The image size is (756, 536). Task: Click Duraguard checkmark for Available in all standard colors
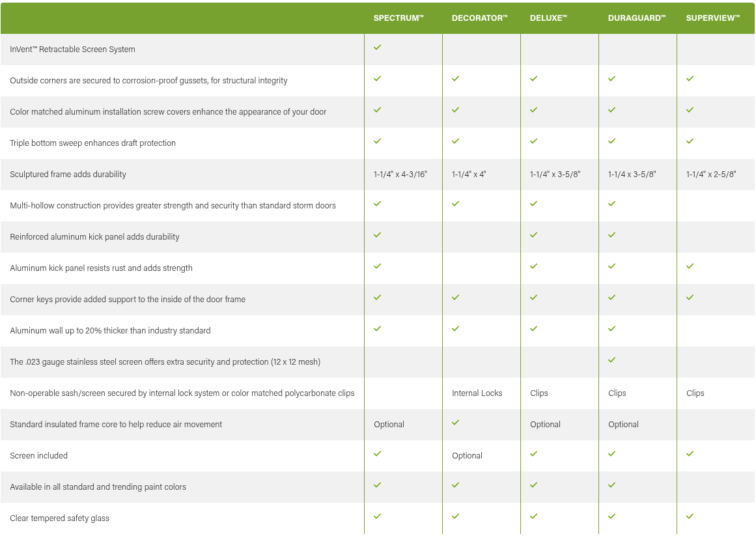[612, 485]
